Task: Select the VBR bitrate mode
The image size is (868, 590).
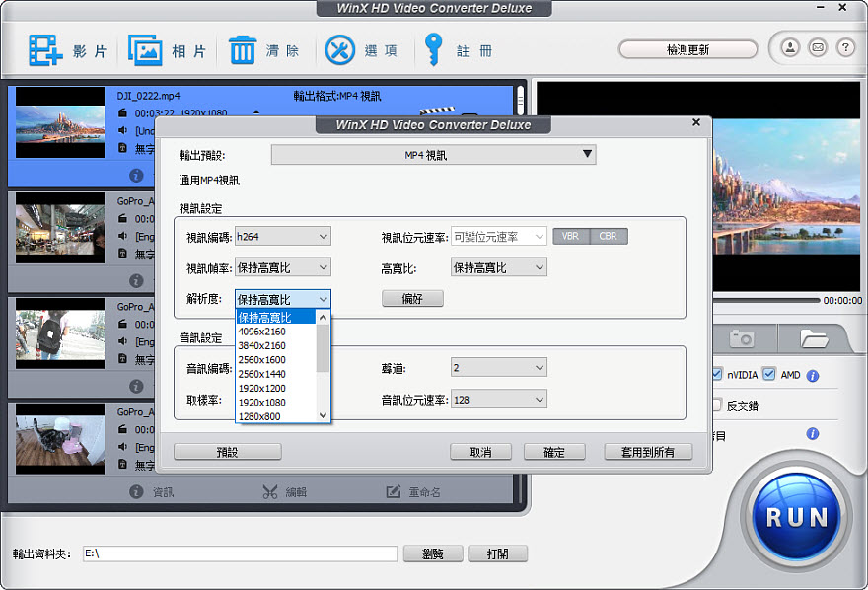Action: 571,237
